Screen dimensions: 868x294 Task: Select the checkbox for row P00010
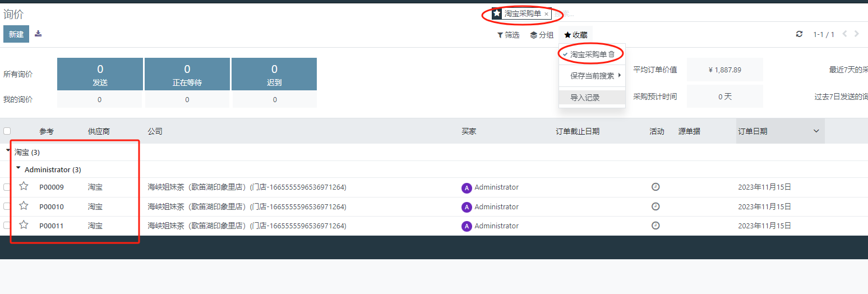[x=7, y=206]
